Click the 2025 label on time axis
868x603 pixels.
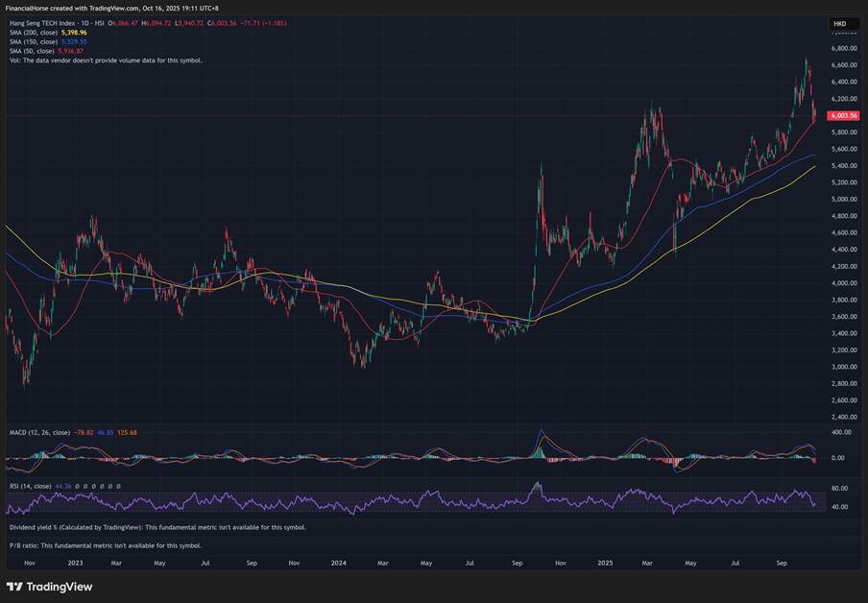[604, 562]
